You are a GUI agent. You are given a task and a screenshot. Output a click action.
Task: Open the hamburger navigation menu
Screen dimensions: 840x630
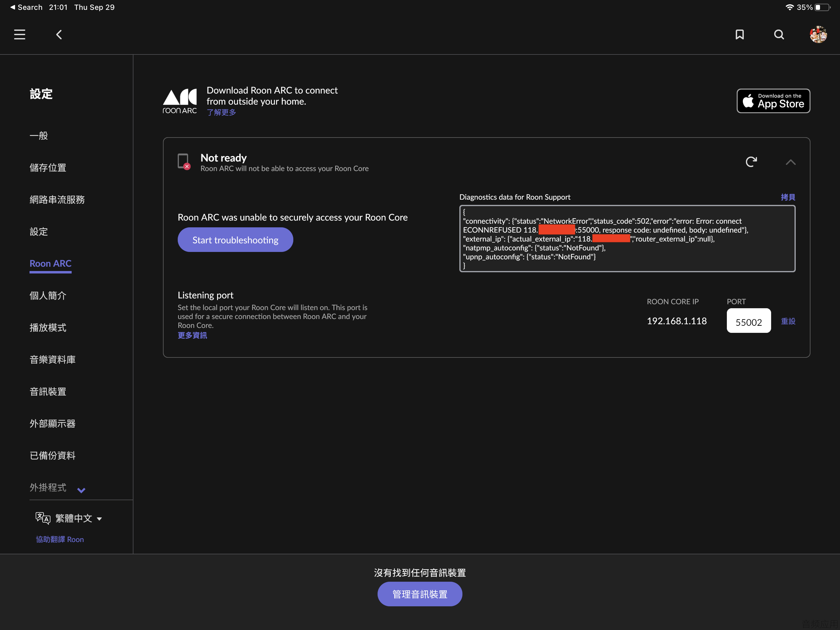[x=20, y=34]
